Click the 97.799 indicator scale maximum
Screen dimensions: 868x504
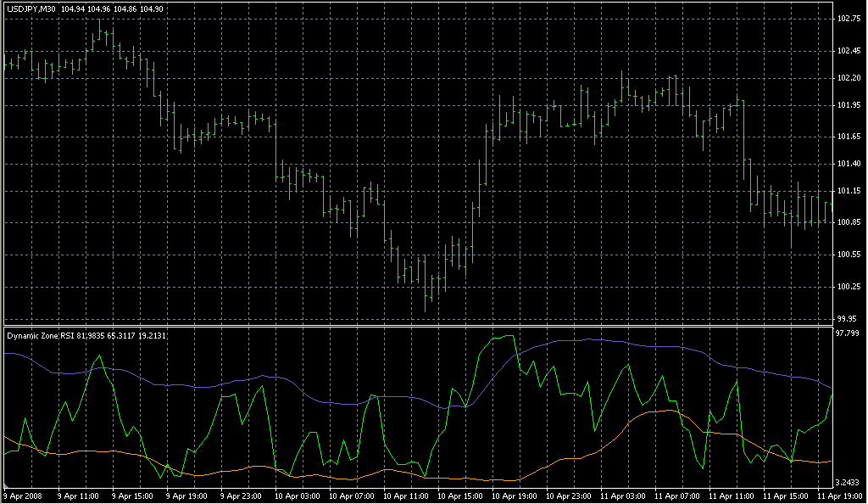[x=848, y=333]
